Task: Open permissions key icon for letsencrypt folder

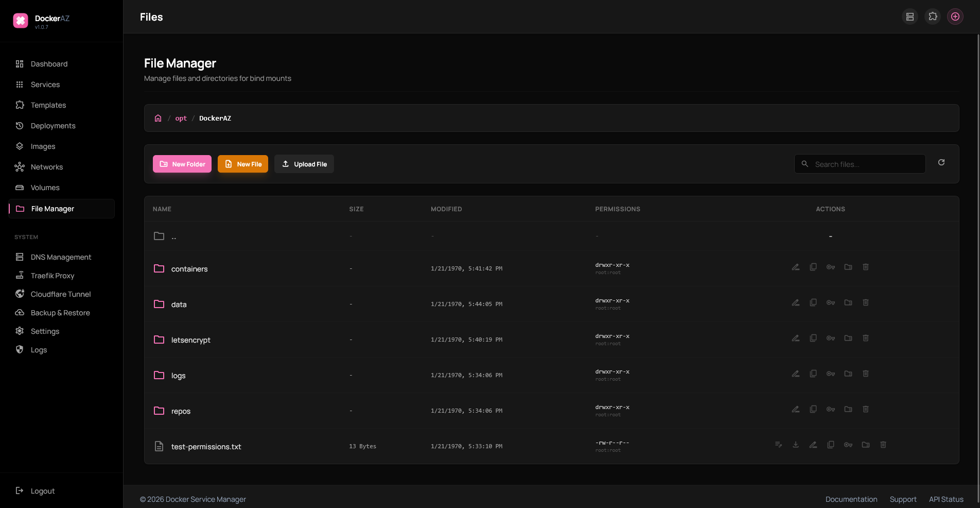Action: tap(831, 338)
